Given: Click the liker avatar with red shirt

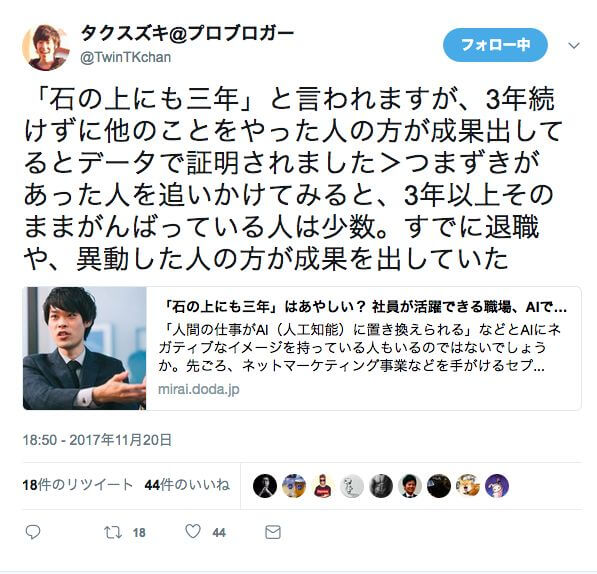Looking at the screenshot, I should [323, 486].
